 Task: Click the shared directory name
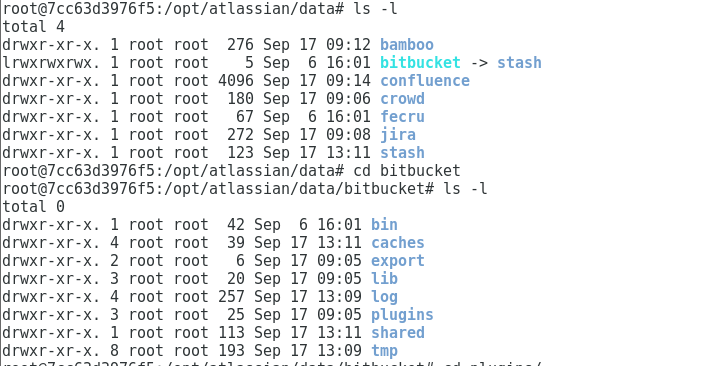pos(397,332)
